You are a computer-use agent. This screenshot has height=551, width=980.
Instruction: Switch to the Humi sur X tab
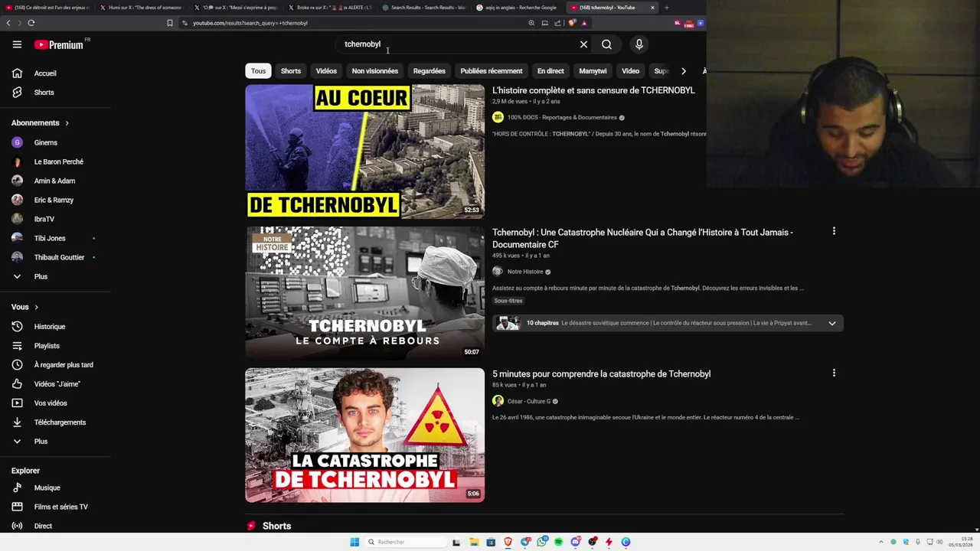[x=142, y=8]
